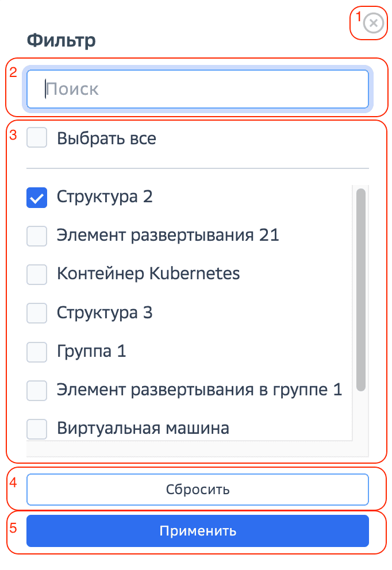Select the Структура 3 checkbox
The height and width of the screenshot is (570, 392).
tap(36, 313)
